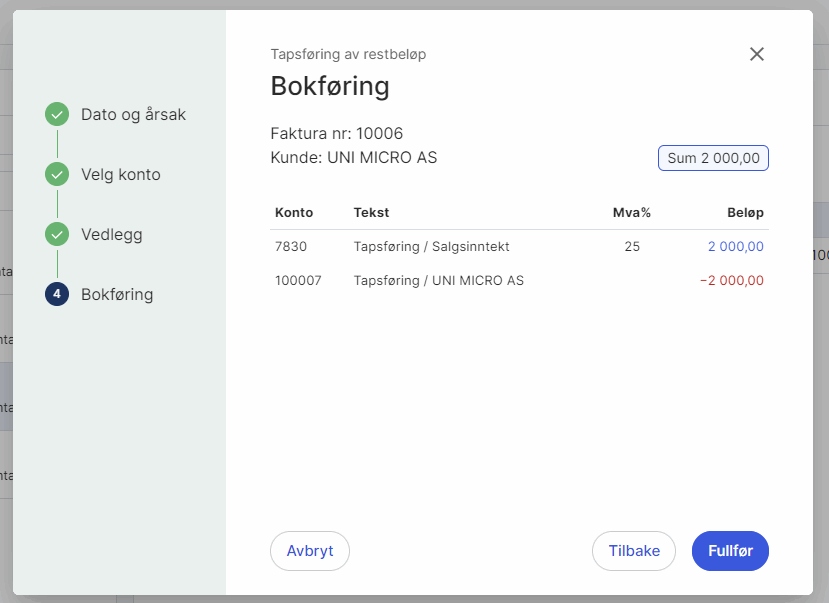This screenshot has width=829, height=603.
Task: Click green checkmark beside Velg konto
Action: click(57, 174)
